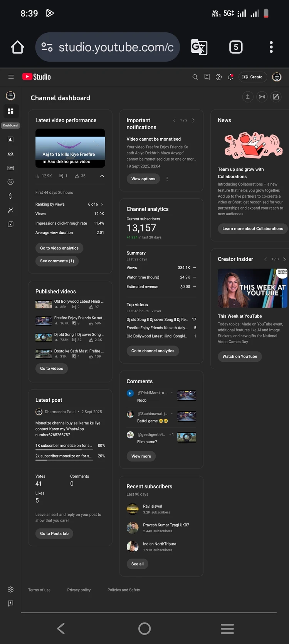The image size is (289, 644).
Task: Click See comments (1) button
Action: coord(57,261)
